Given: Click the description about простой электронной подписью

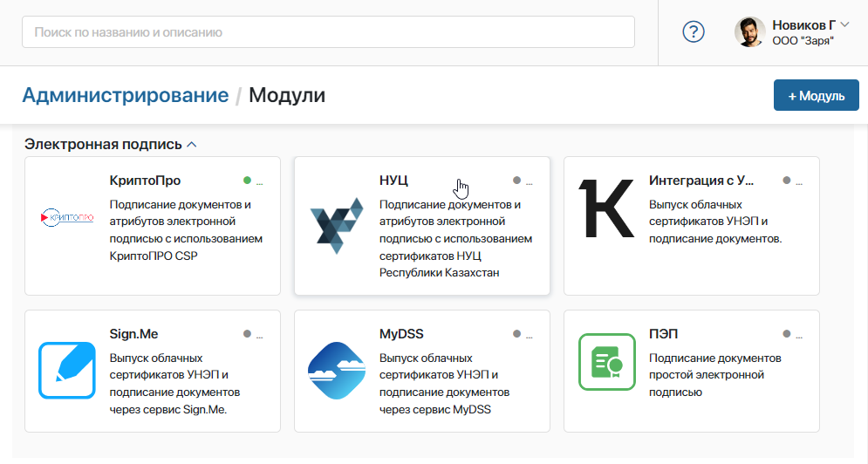Looking at the screenshot, I should pyautogui.click(x=714, y=375).
